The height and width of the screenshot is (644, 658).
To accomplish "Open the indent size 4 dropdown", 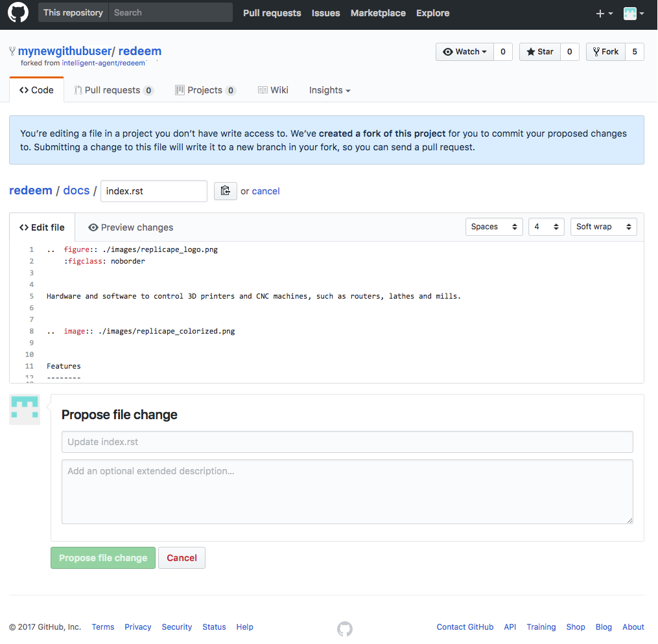I will click(x=546, y=227).
